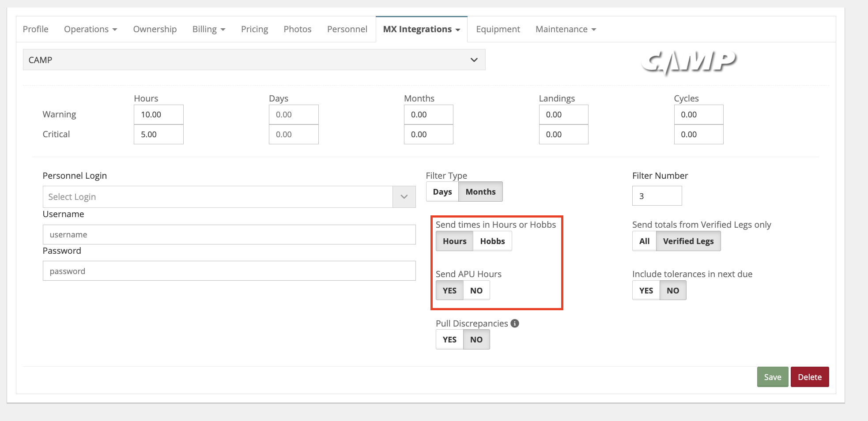Click the green Save button
868x421 pixels.
tap(772, 377)
